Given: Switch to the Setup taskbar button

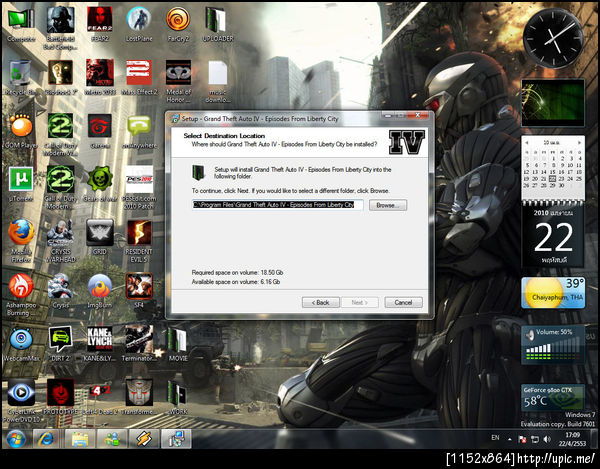Looking at the screenshot, I should click(176, 439).
